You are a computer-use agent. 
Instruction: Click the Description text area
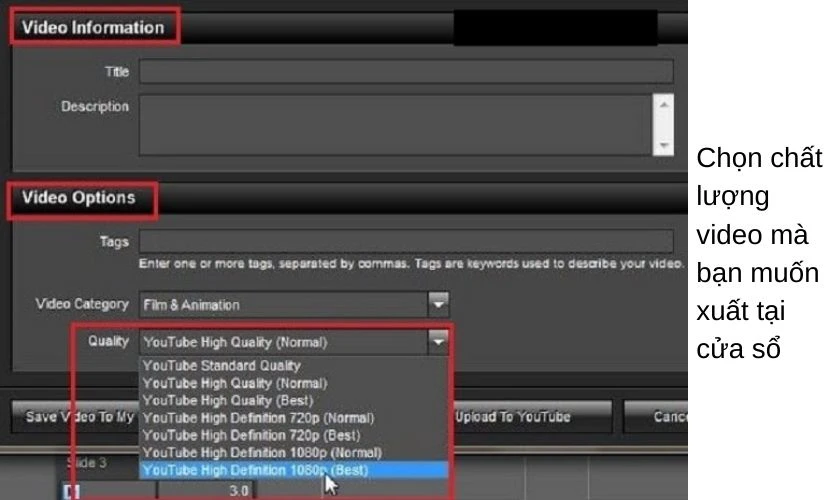point(395,125)
